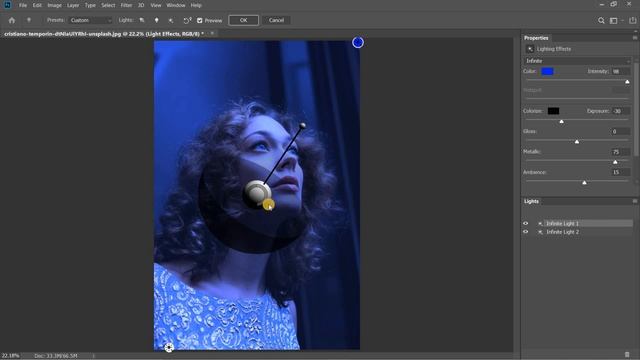Open the Window menu
This screenshot has height=360, width=640.
point(176,5)
